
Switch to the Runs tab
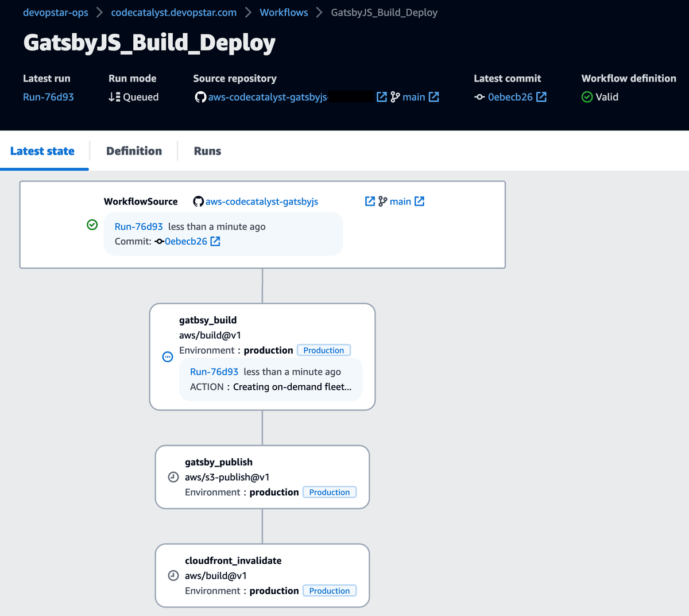pyautogui.click(x=207, y=150)
